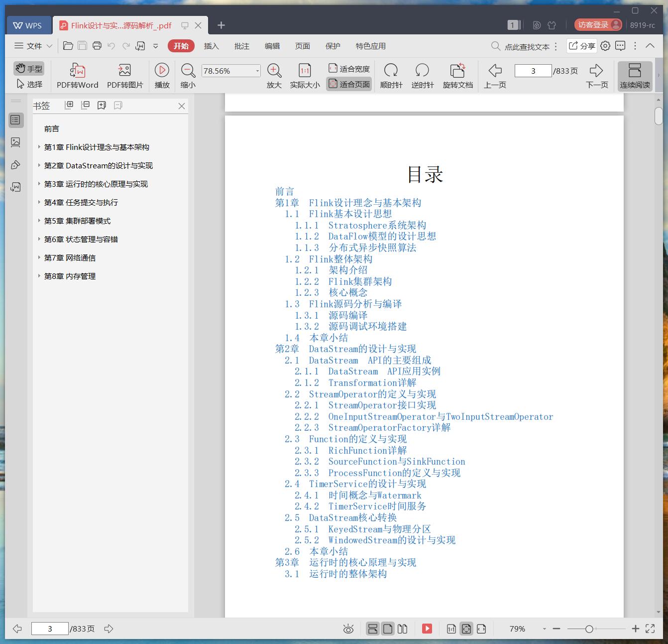Add a new tab with plus
The image size is (668, 644).
point(222,25)
